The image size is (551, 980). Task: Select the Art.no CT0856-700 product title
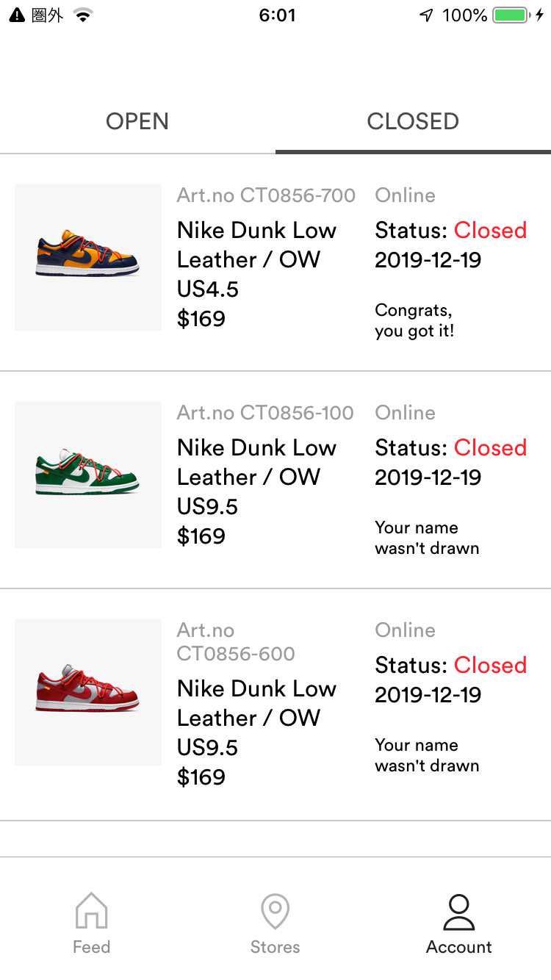tap(266, 195)
